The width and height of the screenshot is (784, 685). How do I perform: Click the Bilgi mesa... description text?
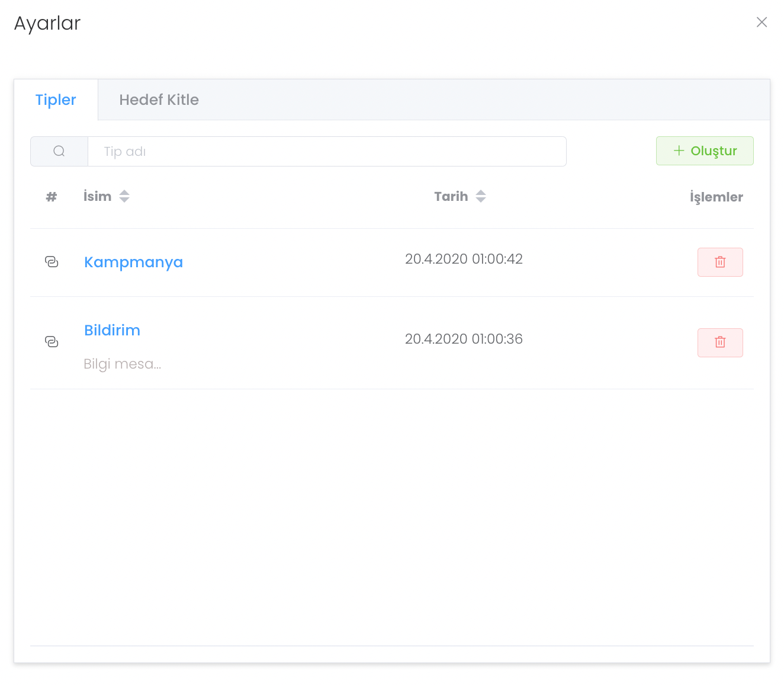[x=122, y=364]
